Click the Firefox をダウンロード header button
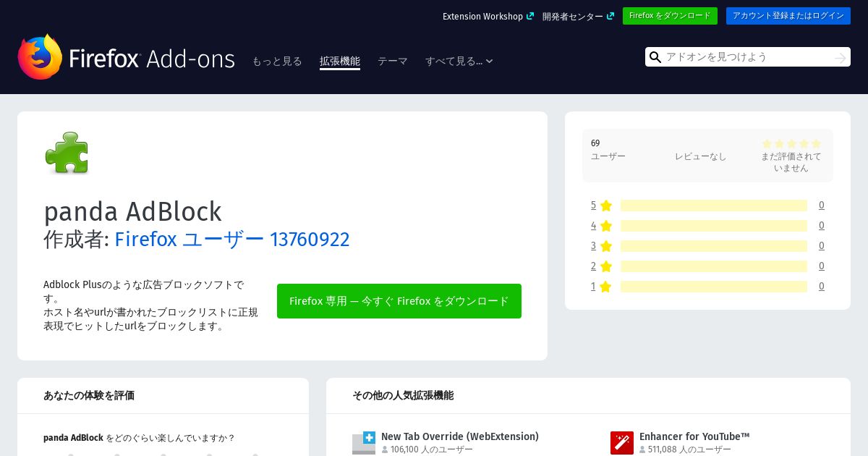 [670, 16]
